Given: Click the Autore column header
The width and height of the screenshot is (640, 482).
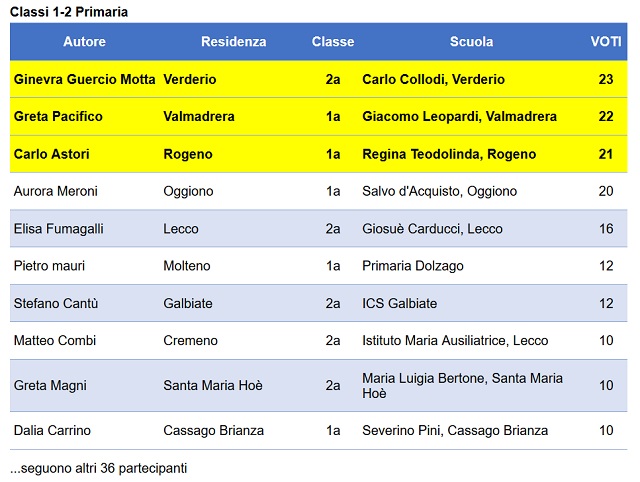Looking at the screenshot, I should click(84, 42).
